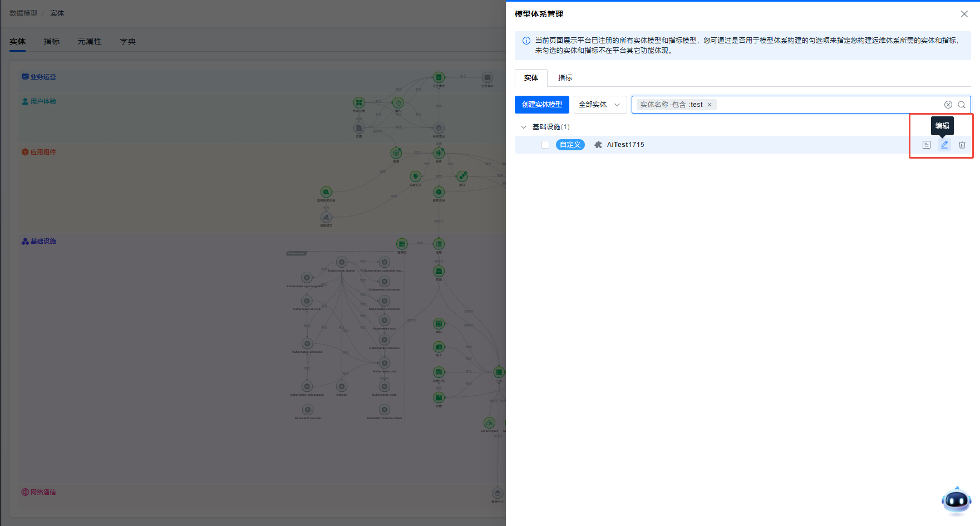
Task: Open the details icon for AiTest1715
Action: point(927,145)
